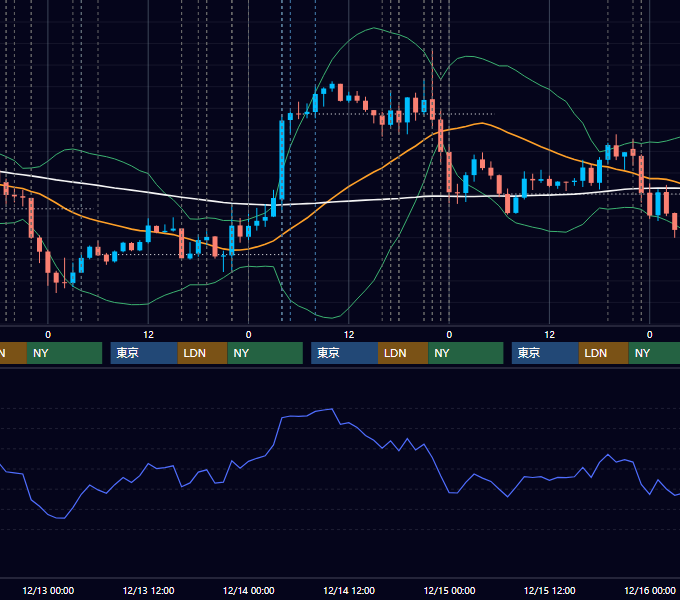Click the LDN session block for 12/15
The width and height of the screenshot is (680, 600).
[x=604, y=353]
